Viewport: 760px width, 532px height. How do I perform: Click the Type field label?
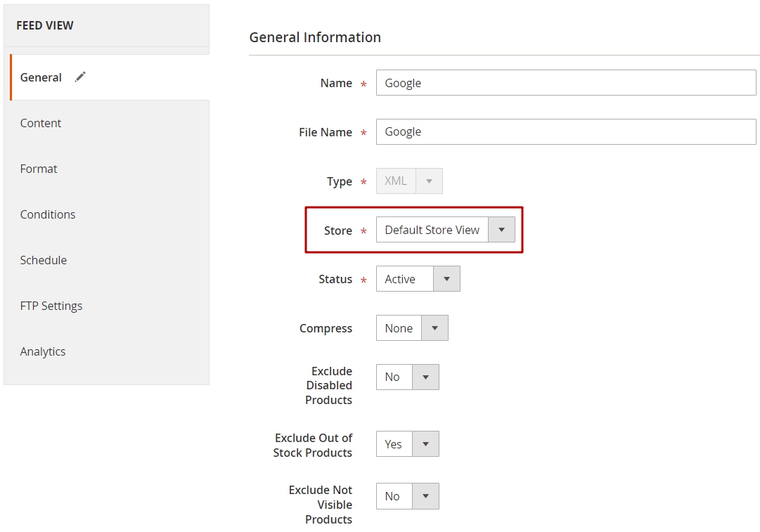click(x=340, y=182)
